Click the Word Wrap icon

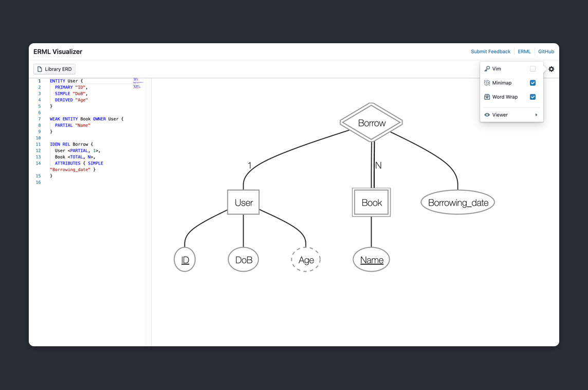coord(487,97)
